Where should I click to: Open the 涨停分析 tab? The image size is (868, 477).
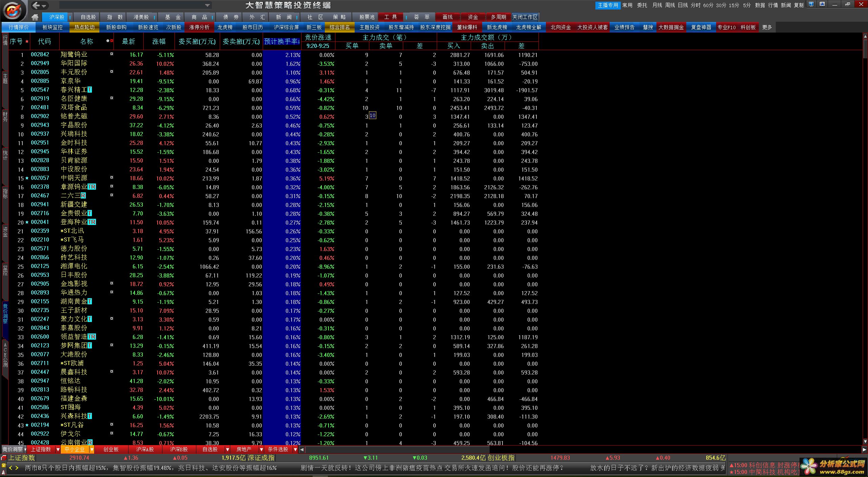point(199,27)
